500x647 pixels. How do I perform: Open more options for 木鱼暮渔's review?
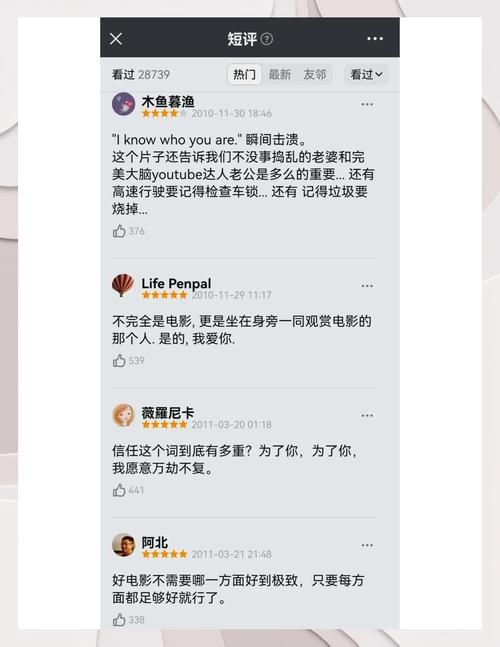(x=367, y=104)
